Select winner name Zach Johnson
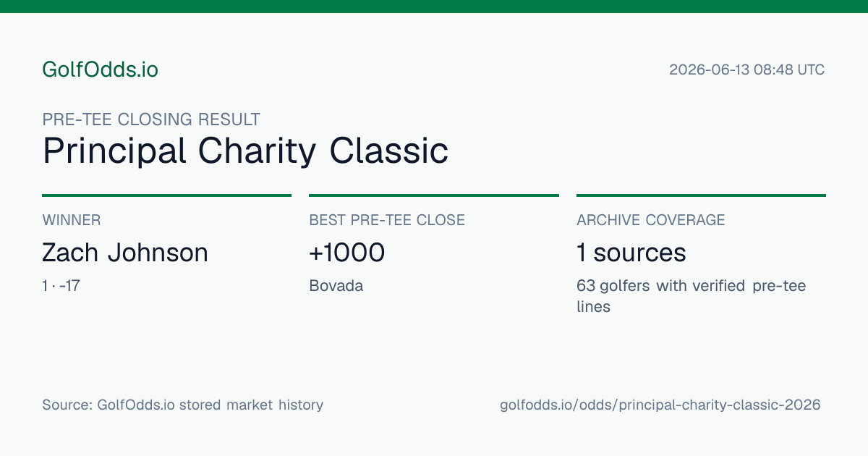 125,253
